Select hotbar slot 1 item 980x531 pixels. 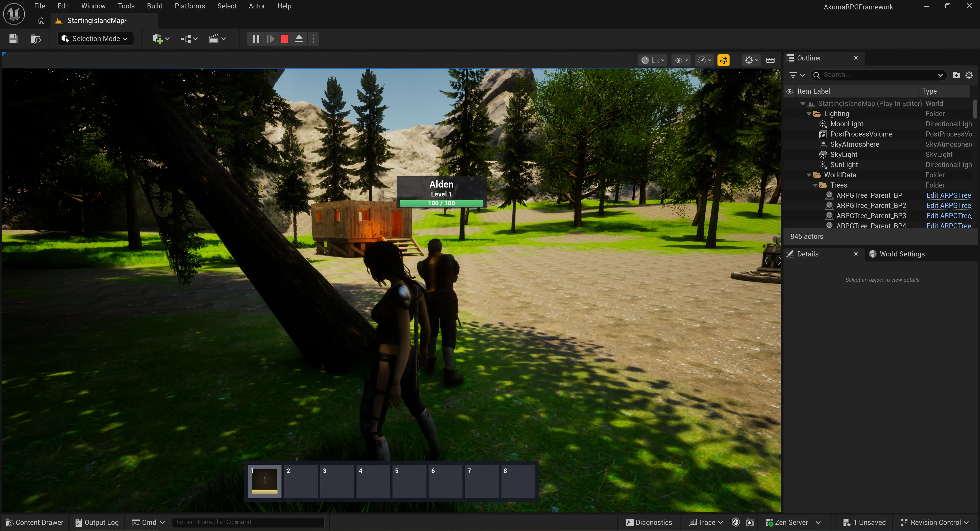click(x=265, y=481)
